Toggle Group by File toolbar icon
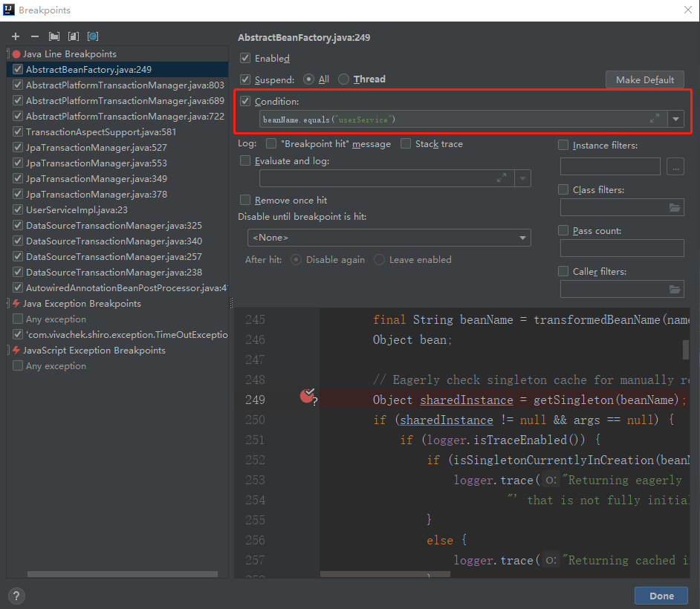This screenshot has width=700, height=609. (74, 36)
